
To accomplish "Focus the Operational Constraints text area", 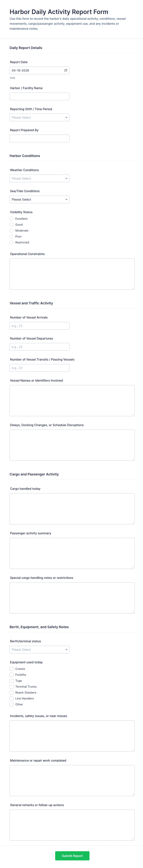I will 72,274.
